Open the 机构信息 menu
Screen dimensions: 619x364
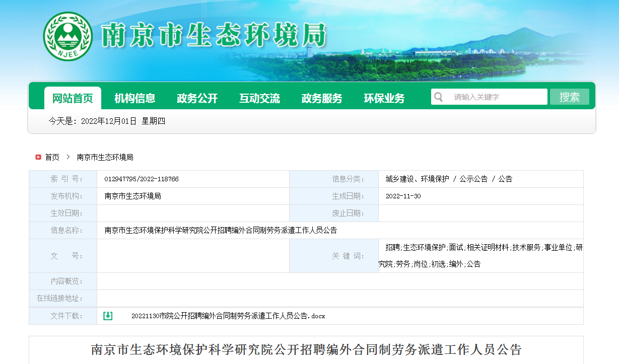tap(135, 98)
